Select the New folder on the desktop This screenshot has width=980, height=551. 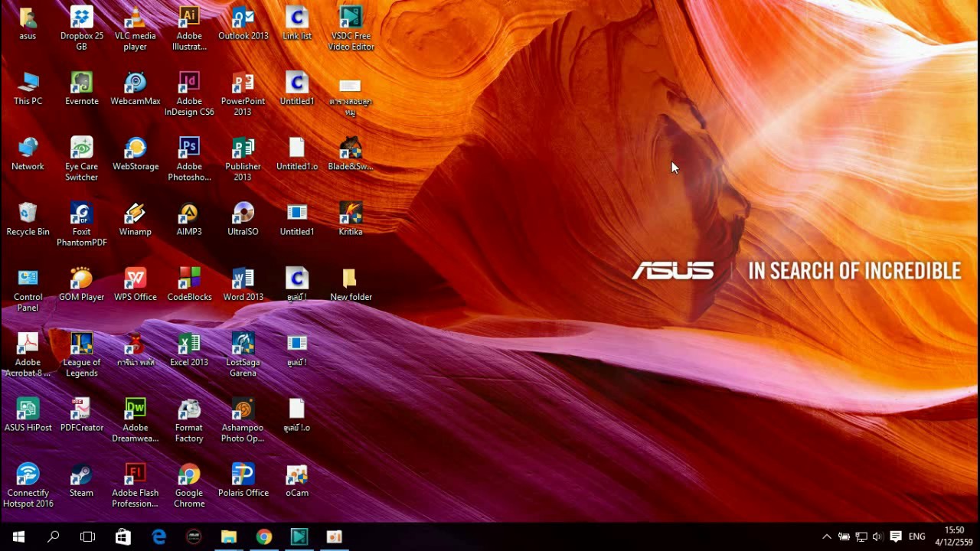(x=351, y=284)
